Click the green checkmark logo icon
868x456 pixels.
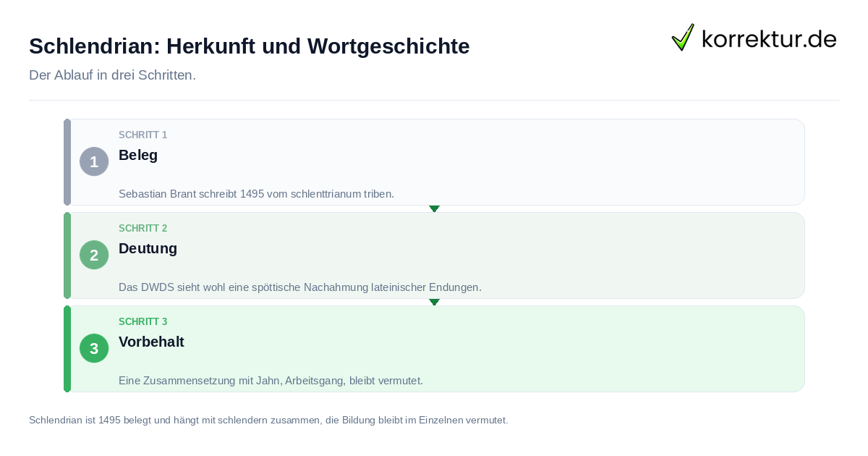pos(683,38)
